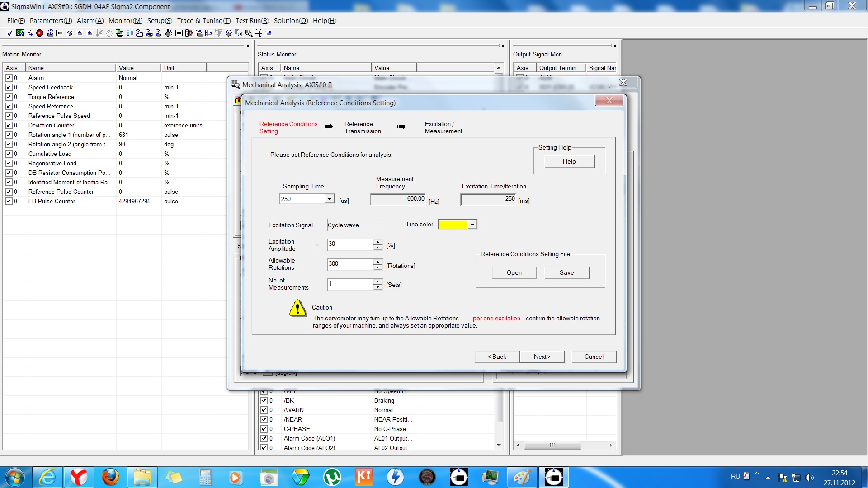This screenshot has height=488, width=868.
Task: Uncheck the Speed Feedback row checkbox
Action: [x=9, y=87]
